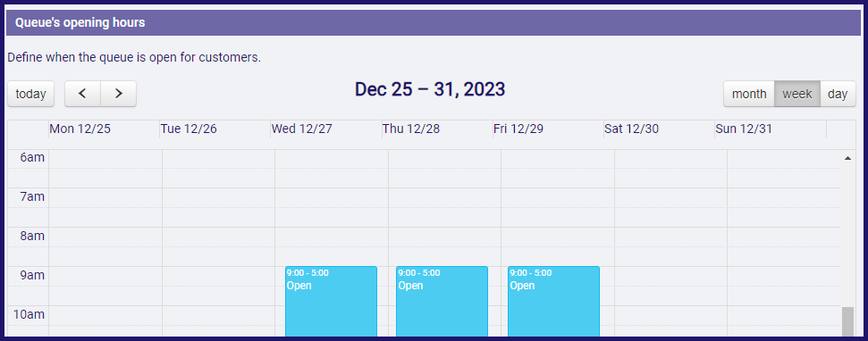The height and width of the screenshot is (341, 868).
Task: Click the scrollbar up arrow
Action: 847,158
